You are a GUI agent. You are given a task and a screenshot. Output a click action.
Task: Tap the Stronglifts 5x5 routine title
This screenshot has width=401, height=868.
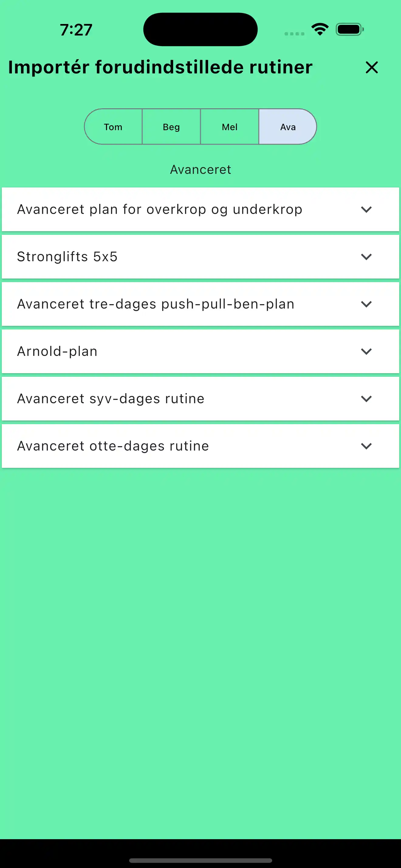tap(67, 257)
